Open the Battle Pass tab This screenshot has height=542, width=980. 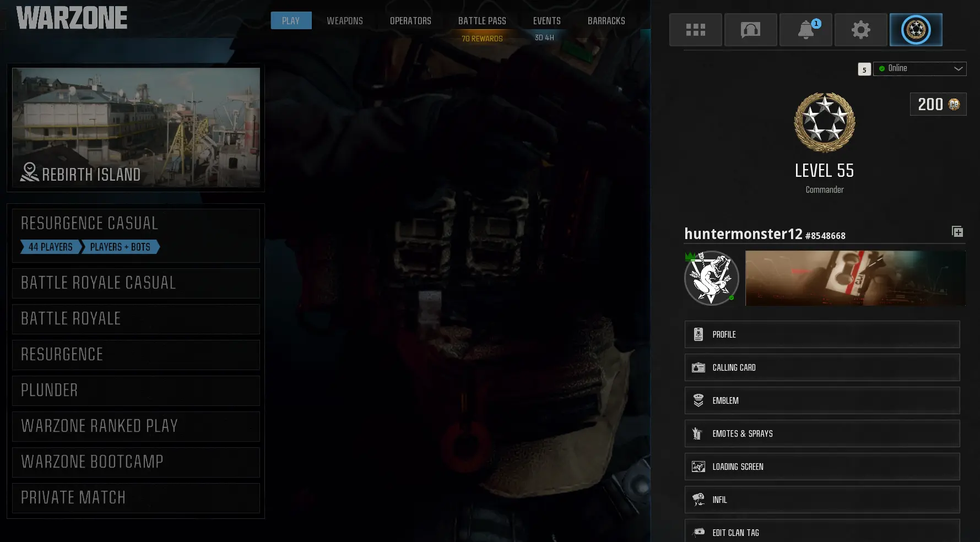click(482, 21)
